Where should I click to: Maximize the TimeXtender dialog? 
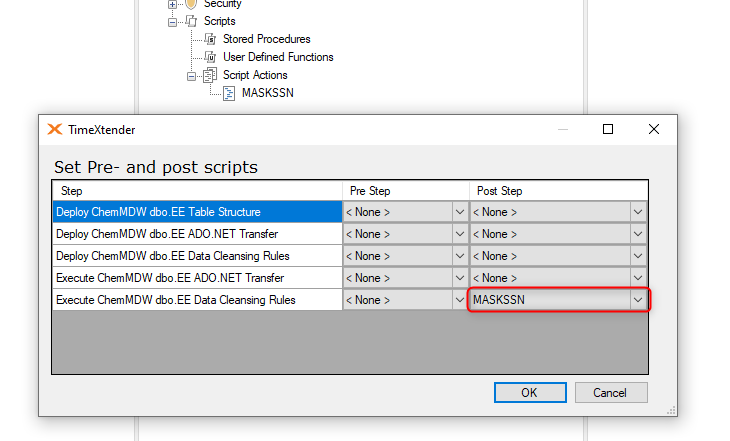click(608, 129)
